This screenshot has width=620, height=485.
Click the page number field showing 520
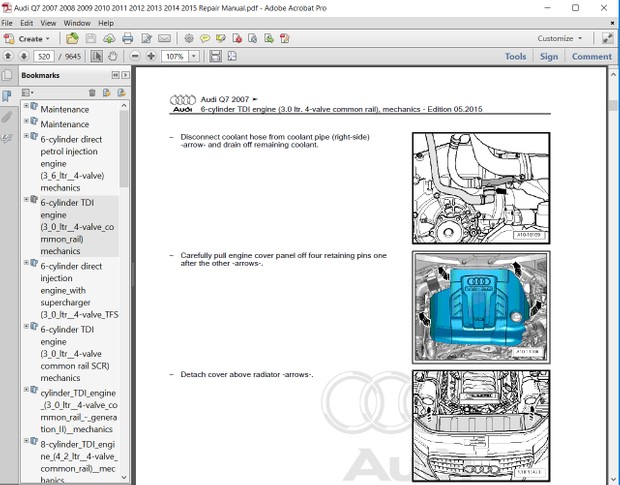pos(44,57)
